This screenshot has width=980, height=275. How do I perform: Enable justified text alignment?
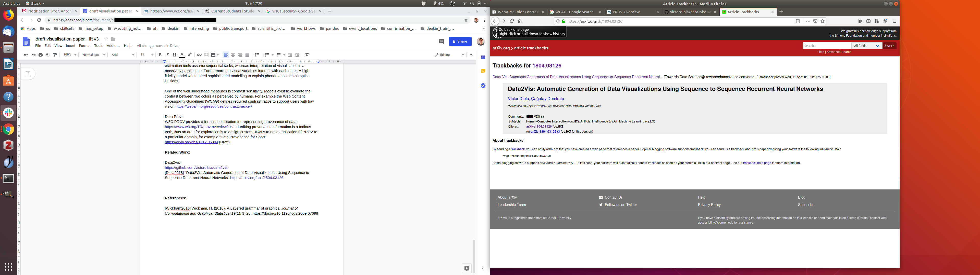click(247, 55)
